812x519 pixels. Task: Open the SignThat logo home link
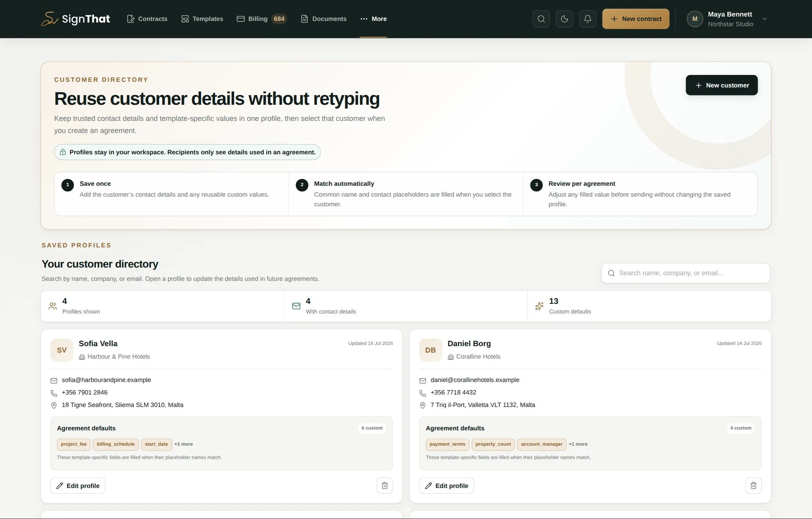coord(76,19)
